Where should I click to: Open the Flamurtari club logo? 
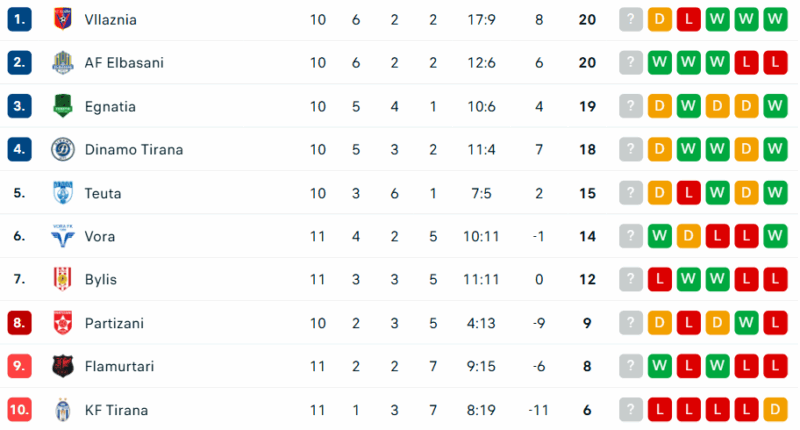(x=63, y=367)
